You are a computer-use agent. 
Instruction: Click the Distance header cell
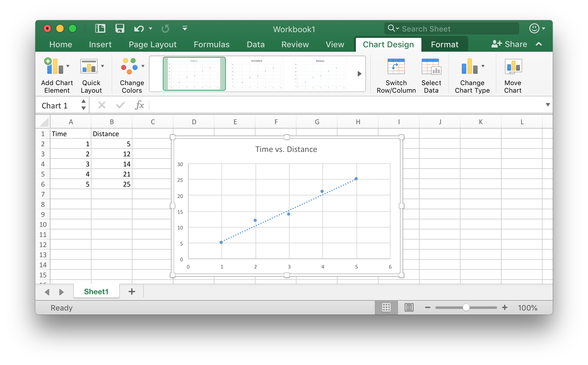[x=112, y=134]
